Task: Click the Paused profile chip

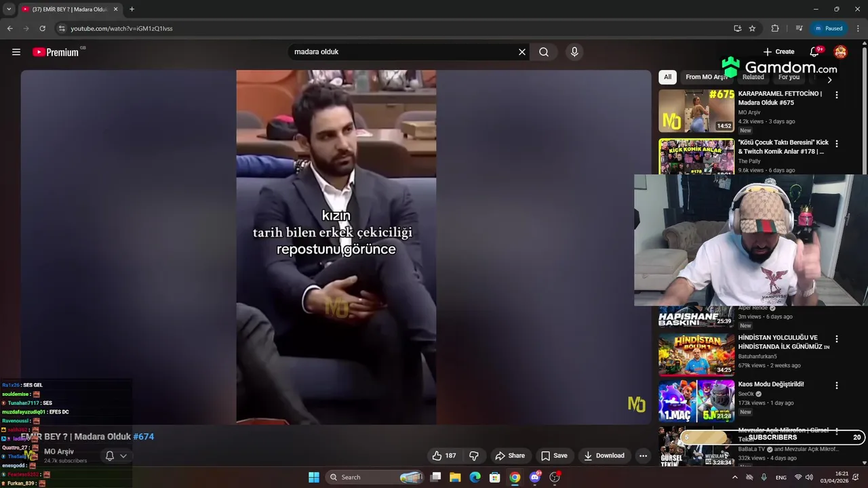Action: (829, 28)
